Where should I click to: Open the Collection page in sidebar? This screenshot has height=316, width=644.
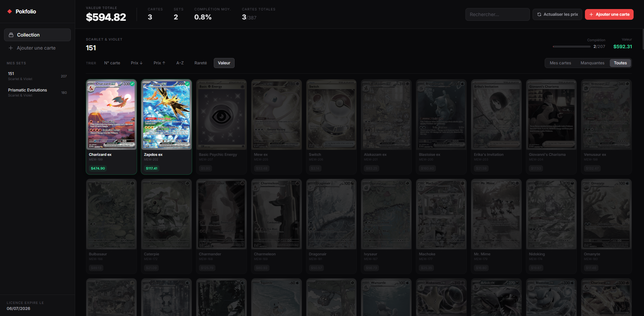[x=37, y=35]
